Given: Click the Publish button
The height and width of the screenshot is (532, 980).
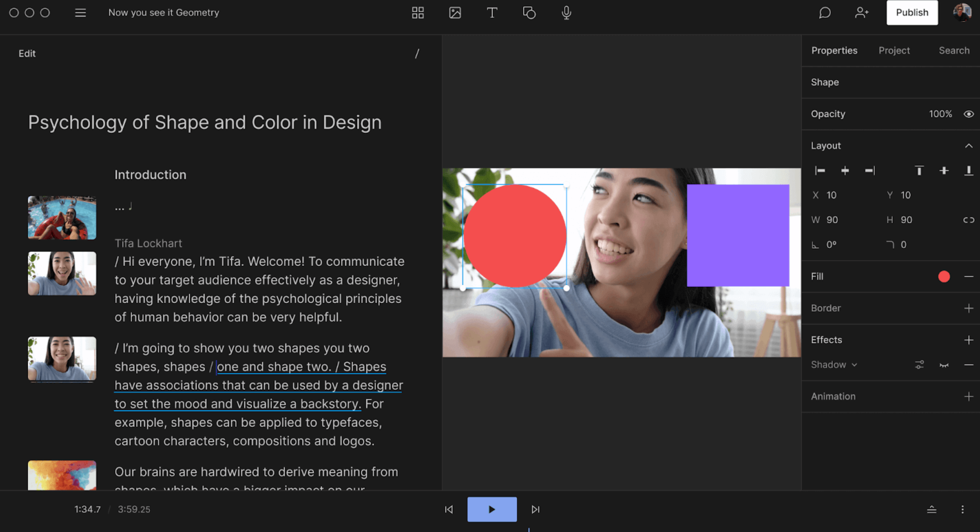Looking at the screenshot, I should click(x=912, y=12).
